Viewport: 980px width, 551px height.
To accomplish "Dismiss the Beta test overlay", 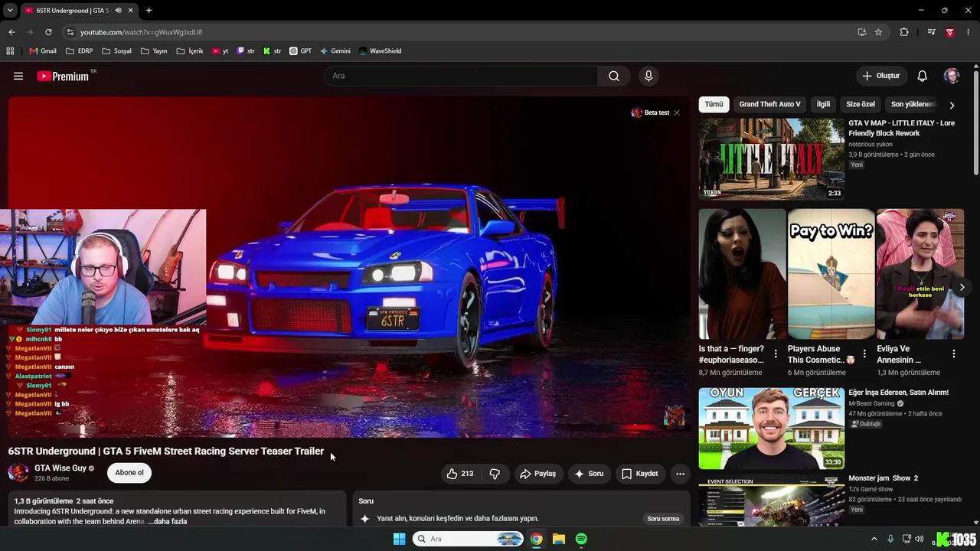I will (x=677, y=112).
